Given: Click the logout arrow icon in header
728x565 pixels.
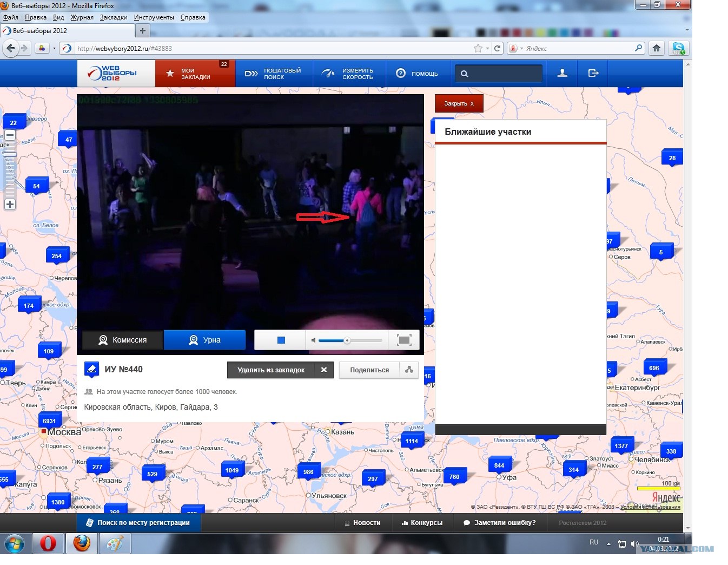Looking at the screenshot, I should (593, 73).
